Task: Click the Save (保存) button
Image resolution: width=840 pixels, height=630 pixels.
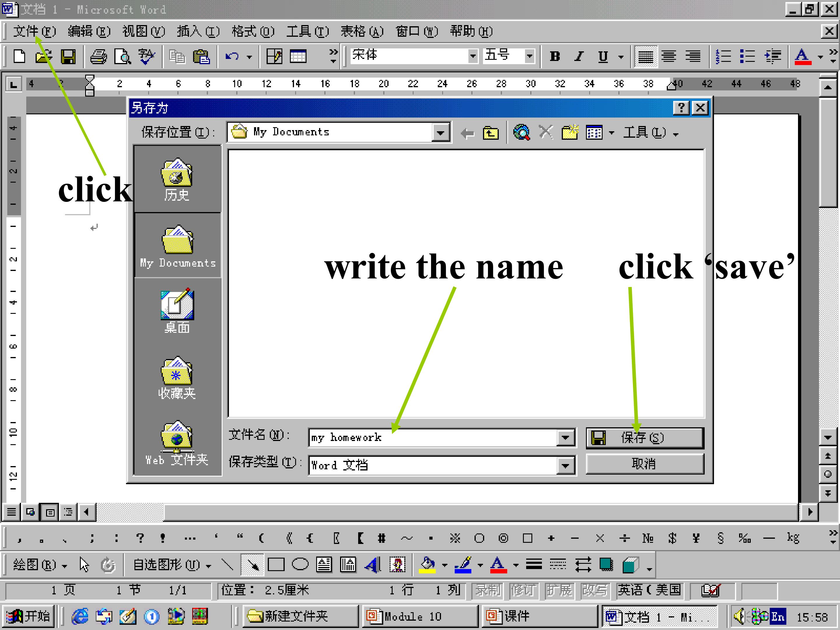Action: 644,438
